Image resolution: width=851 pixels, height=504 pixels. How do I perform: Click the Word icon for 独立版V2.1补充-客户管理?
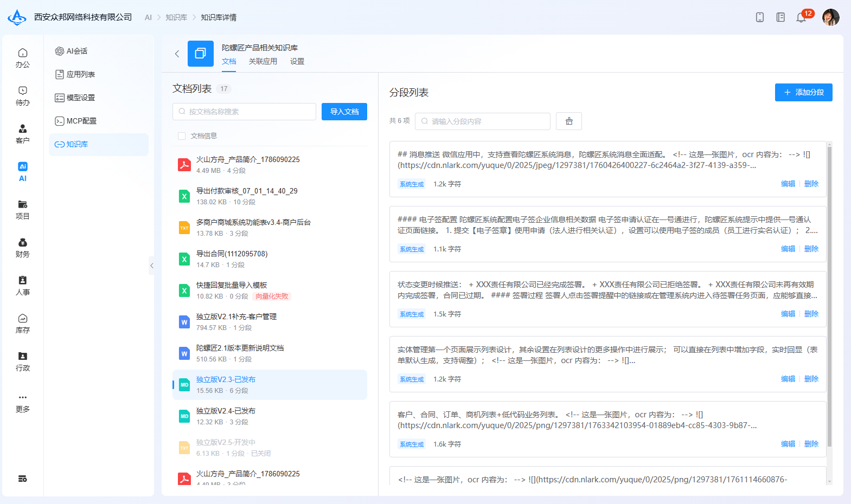[x=184, y=322]
